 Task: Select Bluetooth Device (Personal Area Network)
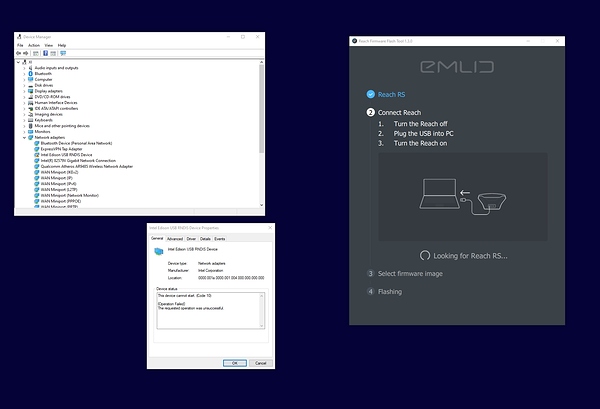(76, 143)
